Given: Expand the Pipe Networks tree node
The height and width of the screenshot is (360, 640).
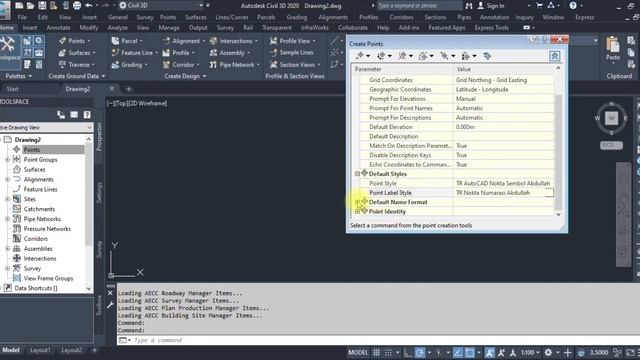Looking at the screenshot, I should 7,219.
